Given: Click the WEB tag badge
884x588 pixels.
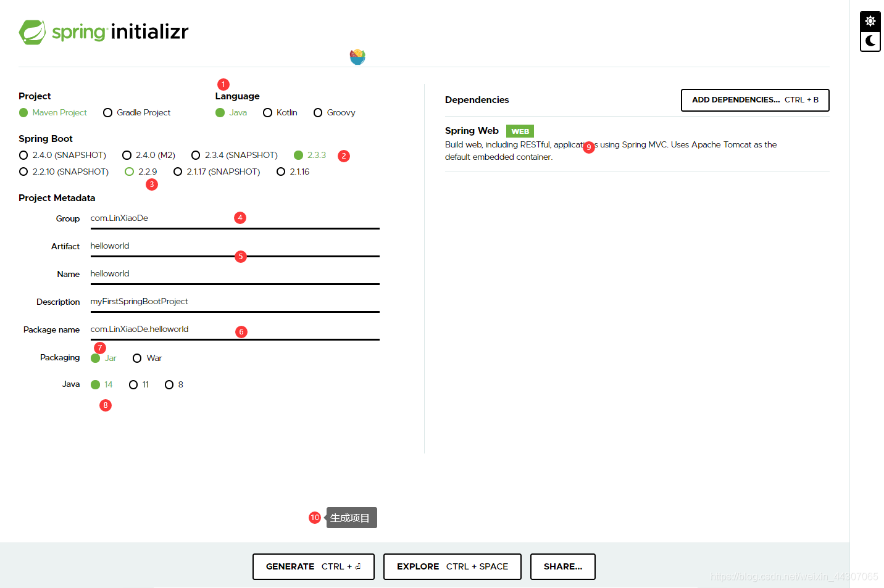Looking at the screenshot, I should 520,131.
